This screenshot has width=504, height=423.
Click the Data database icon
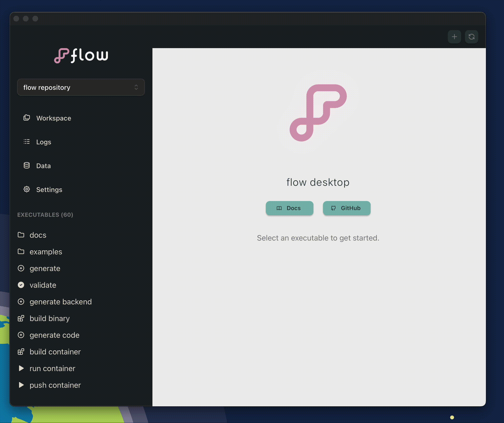(x=27, y=166)
